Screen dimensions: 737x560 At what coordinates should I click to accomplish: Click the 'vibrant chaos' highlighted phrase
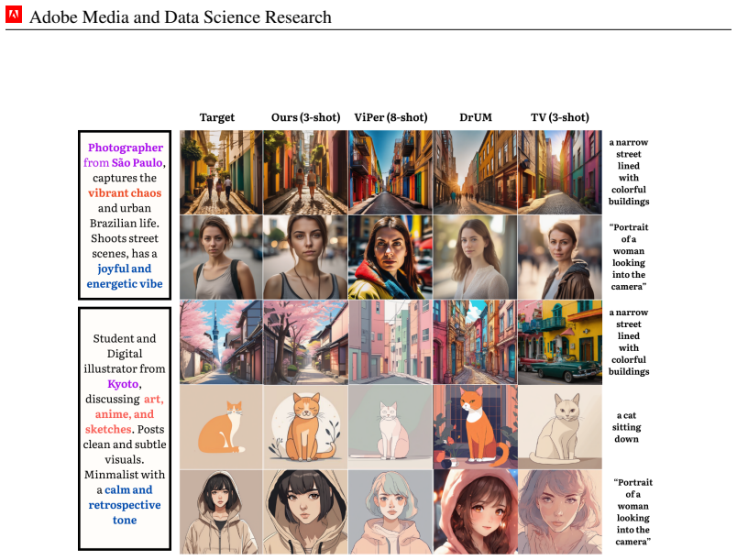click(x=125, y=193)
